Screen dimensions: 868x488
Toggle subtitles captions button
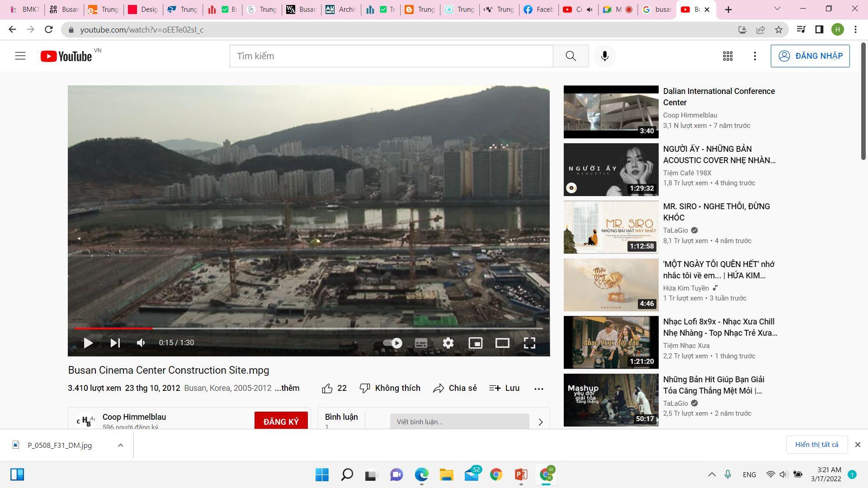pyautogui.click(x=421, y=343)
